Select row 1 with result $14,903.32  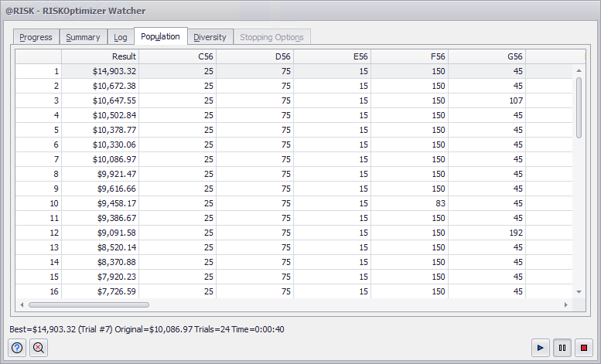[x=101, y=71]
